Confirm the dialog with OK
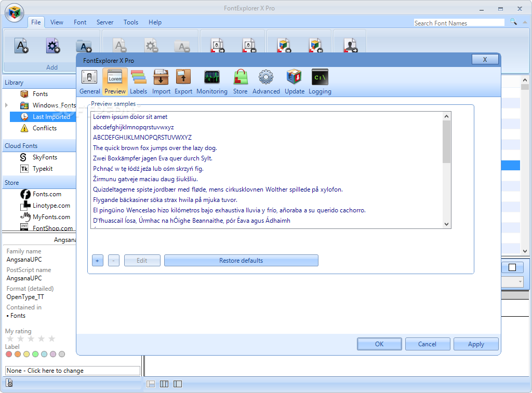Image resolution: width=532 pixels, height=393 pixels. pos(379,344)
